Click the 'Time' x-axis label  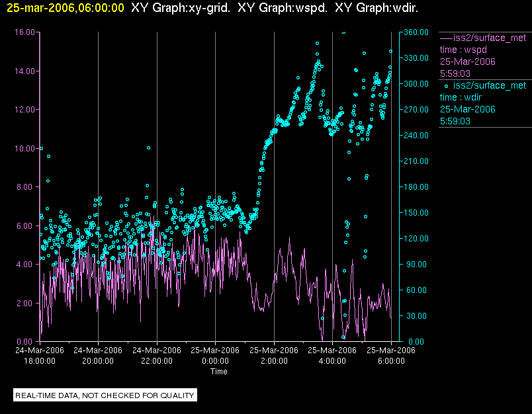point(219,372)
